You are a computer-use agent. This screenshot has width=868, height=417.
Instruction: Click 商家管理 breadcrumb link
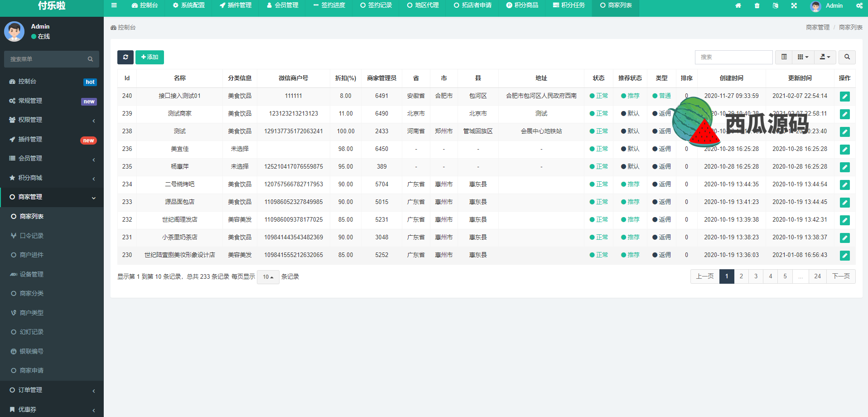(x=818, y=28)
